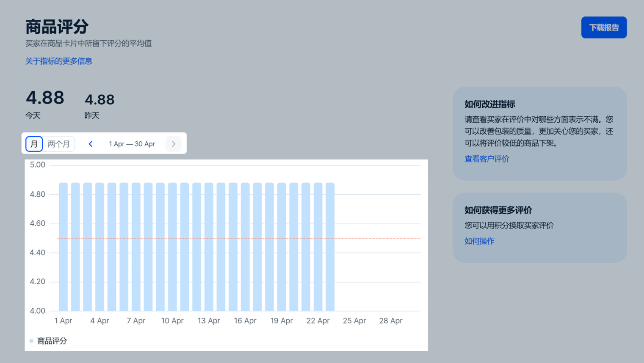Go to the previous date range
This screenshot has width=644, height=363.
tap(91, 144)
